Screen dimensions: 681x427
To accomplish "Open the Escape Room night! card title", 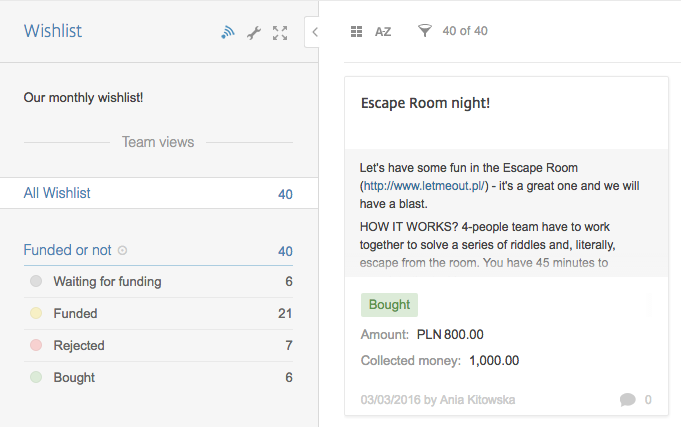I will click(x=425, y=103).
